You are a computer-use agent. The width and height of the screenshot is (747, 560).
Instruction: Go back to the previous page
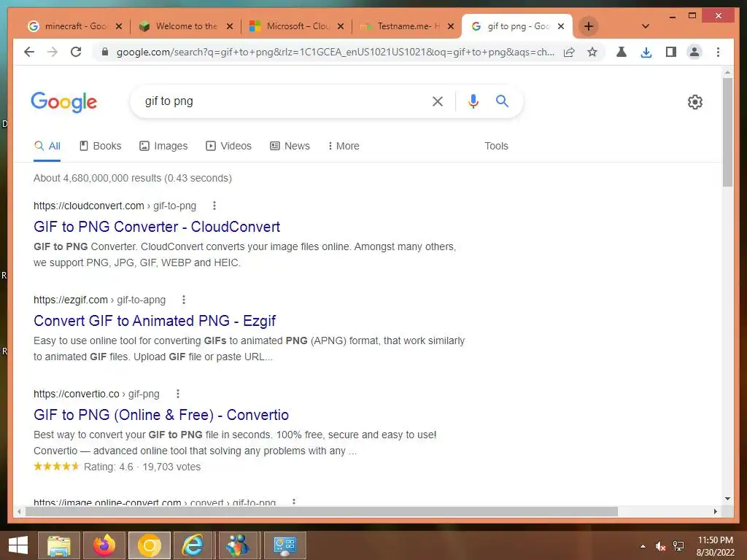[x=29, y=52]
